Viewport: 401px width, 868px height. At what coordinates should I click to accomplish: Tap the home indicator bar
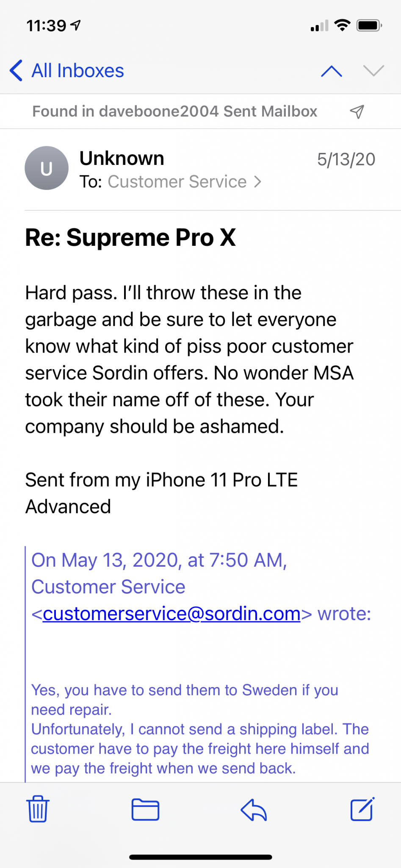pos(200,857)
